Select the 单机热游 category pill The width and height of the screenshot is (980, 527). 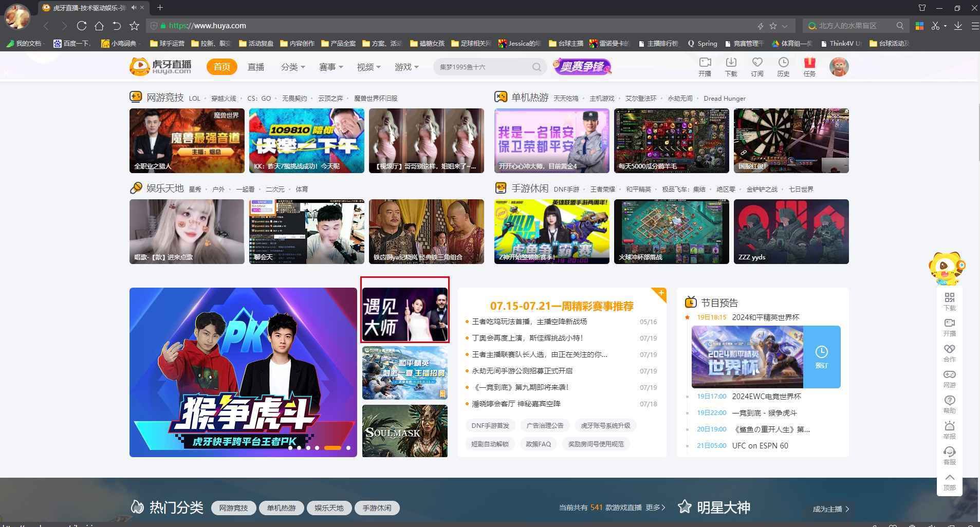point(281,508)
